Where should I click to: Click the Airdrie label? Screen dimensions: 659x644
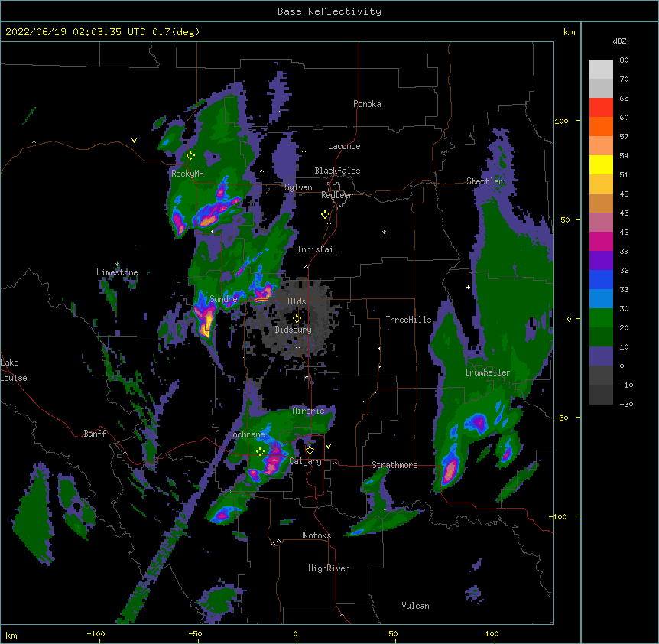coord(308,411)
